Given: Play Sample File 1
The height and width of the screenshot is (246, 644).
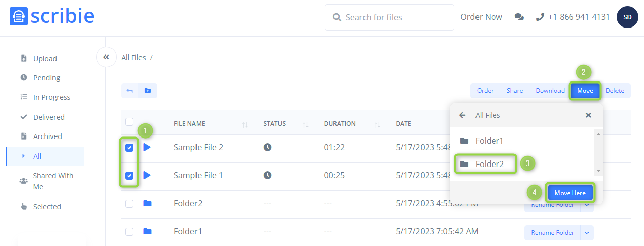Looking at the screenshot, I should [x=147, y=175].
